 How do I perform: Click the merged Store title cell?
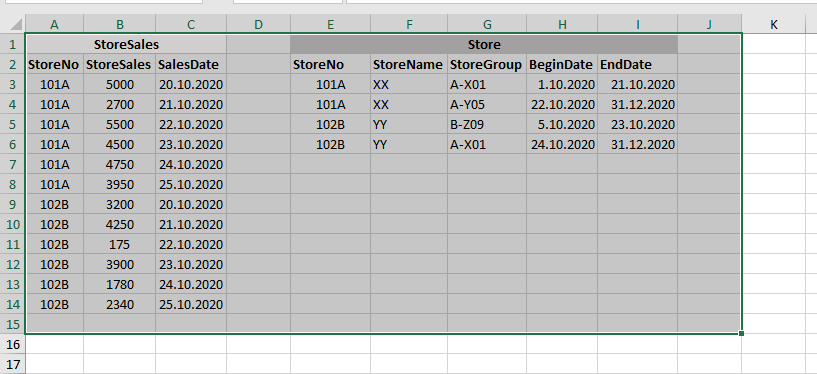coord(484,44)
